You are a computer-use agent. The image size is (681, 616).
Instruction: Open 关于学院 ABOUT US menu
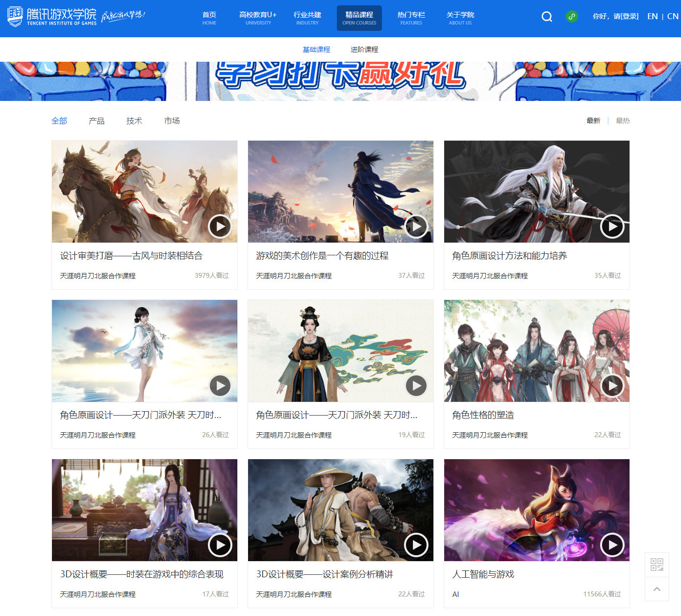tap(460, 18)
